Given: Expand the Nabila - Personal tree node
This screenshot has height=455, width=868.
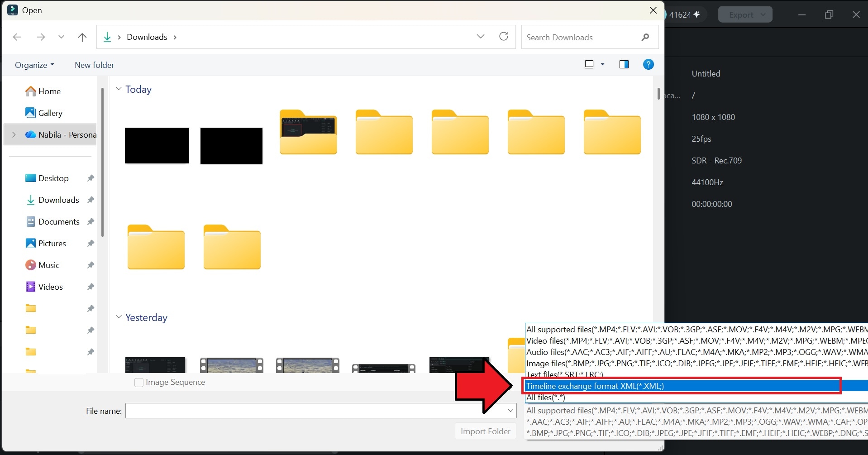Looking at the screenshot, I should 14,134.
